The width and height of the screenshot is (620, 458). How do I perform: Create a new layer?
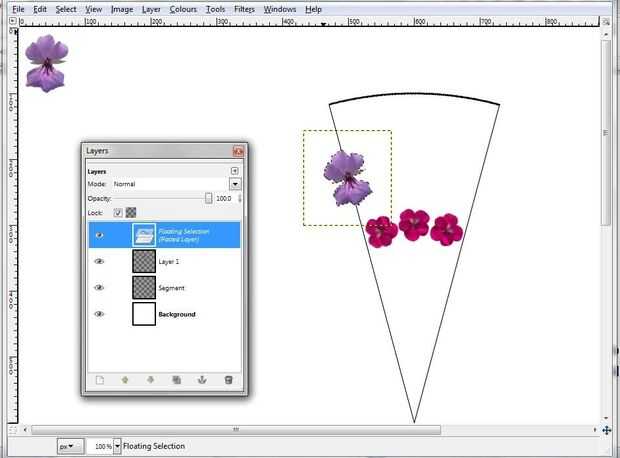pos(100,380)
